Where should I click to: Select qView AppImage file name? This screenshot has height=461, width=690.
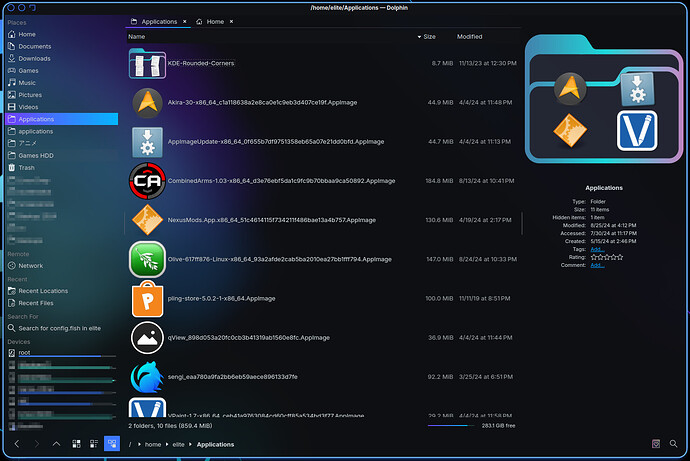[x=249, y=337]
